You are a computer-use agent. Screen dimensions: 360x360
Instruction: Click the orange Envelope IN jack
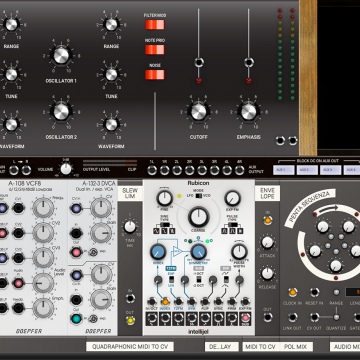coord(267,220)
